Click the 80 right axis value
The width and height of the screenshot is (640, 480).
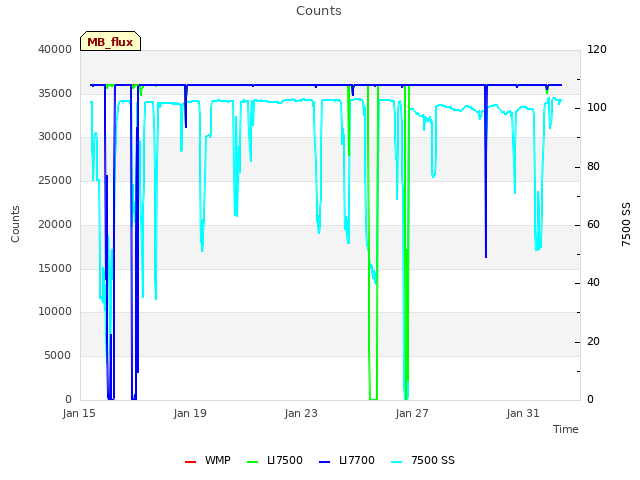point(593,167)
